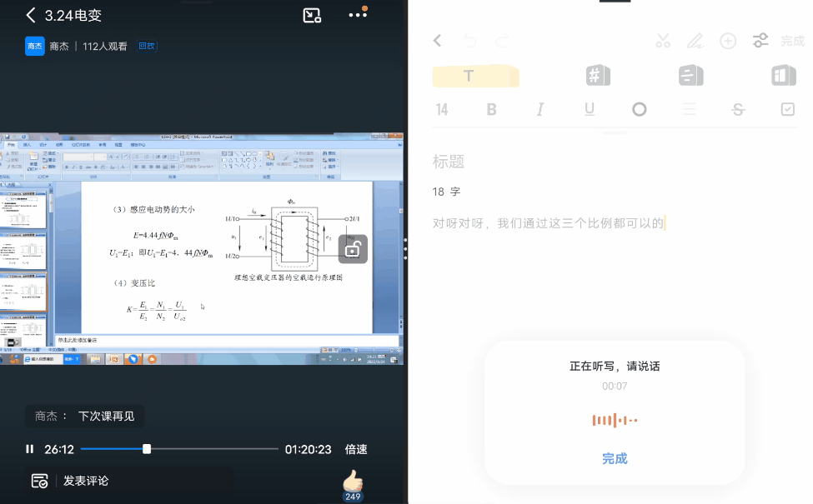Tap the 3.24电变 video title
813x504 pixels.
[x=73, y=16]
